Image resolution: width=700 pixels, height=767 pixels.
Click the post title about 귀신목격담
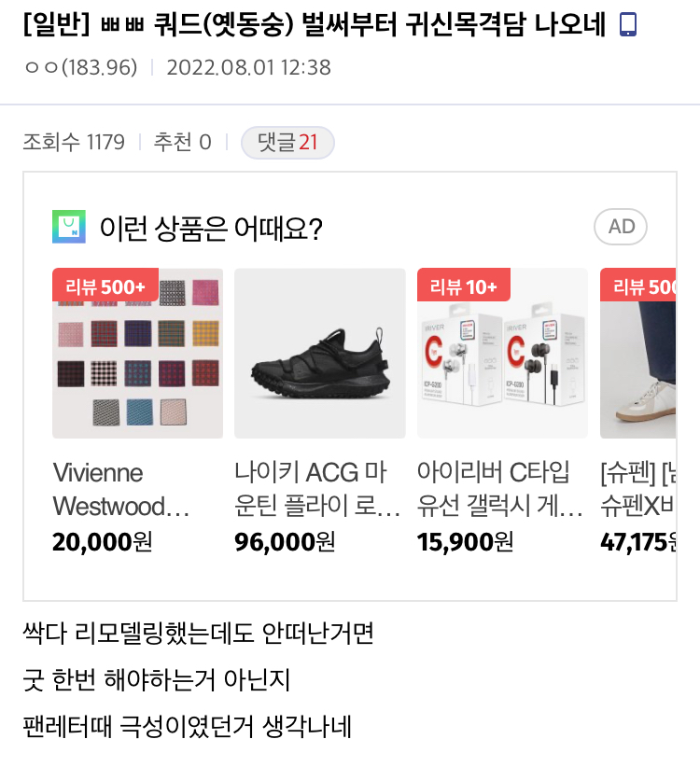coord(317,25)
